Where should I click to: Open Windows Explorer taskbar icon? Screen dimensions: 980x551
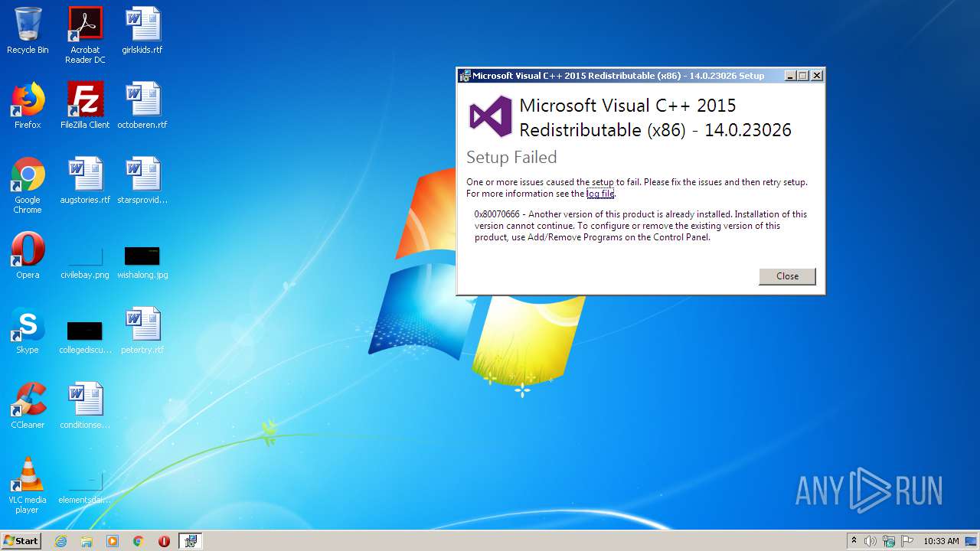(87, 541)
